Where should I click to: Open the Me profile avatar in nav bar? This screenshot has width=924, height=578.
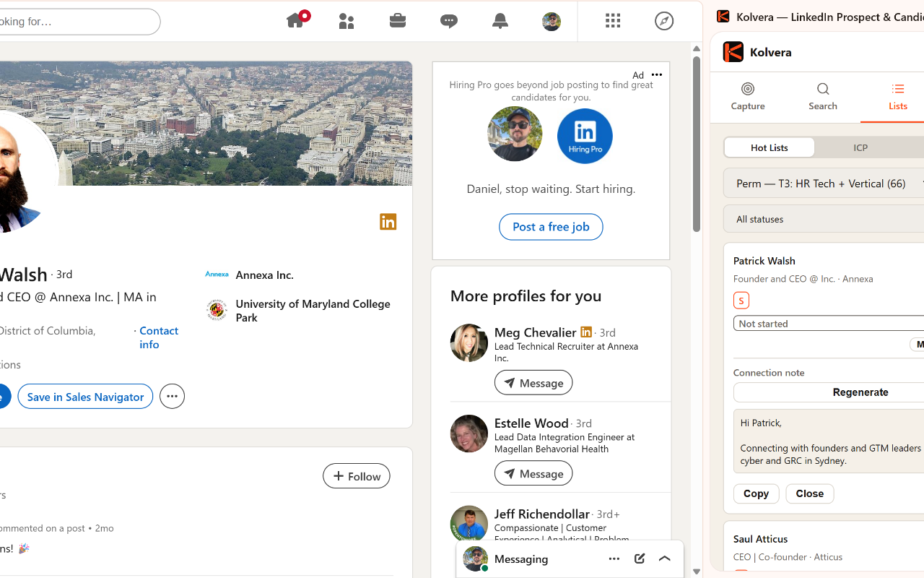pyautogui.click(x=552, y=22)
